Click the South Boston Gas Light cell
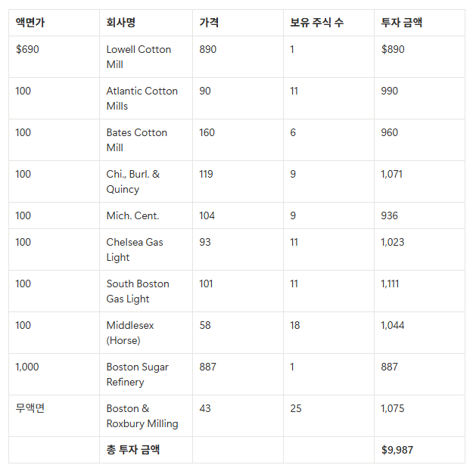The height and width of the screenshot is (471, 476). point(138,291)
